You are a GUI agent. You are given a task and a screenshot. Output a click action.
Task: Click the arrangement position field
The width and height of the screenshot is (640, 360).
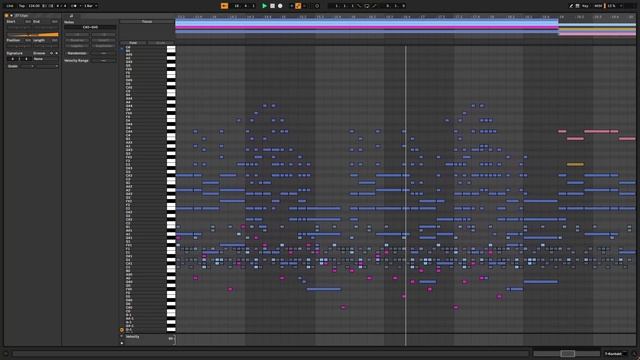[x=244, y=6]
